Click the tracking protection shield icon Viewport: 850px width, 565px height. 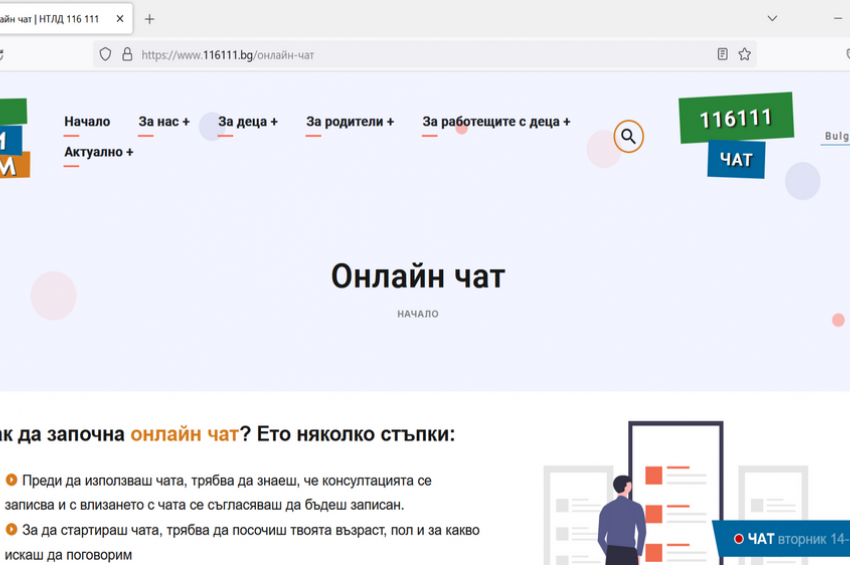[105, 55]
